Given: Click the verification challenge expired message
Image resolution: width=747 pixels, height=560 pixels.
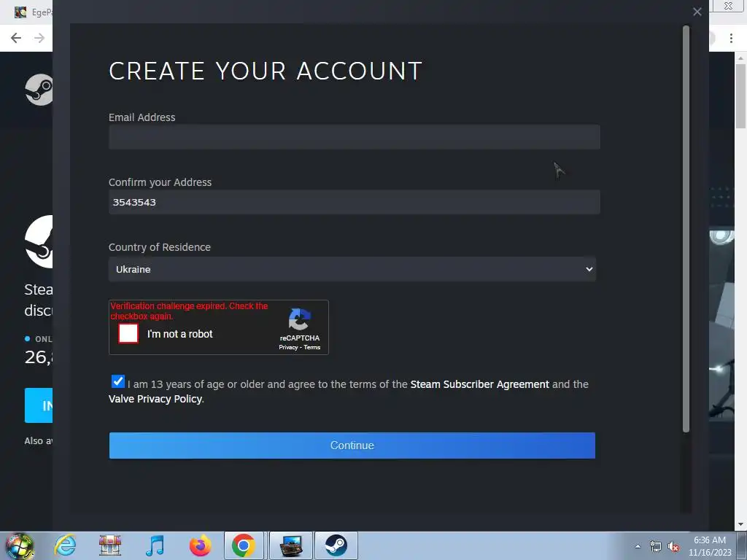Looking at the screenshot, I should click(x=189, y=311).
